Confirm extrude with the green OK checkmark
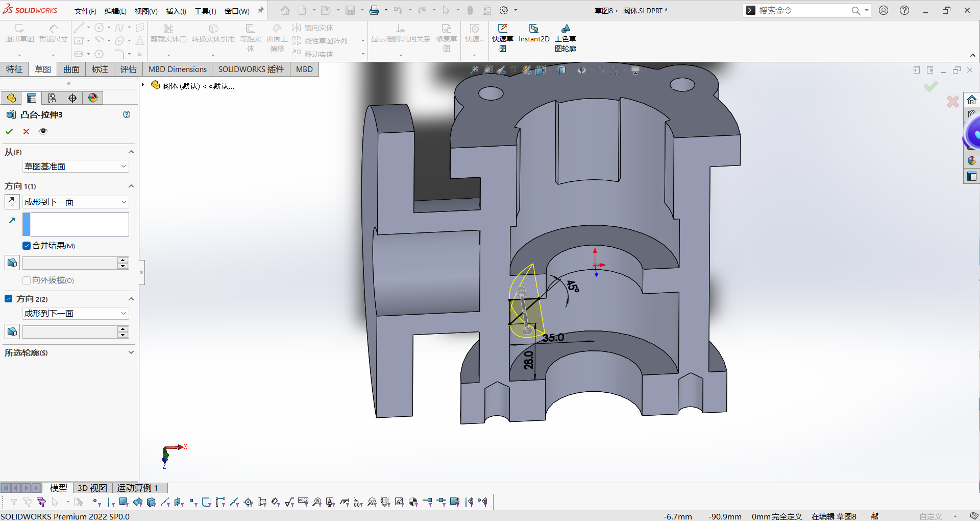 coord(9,131)
